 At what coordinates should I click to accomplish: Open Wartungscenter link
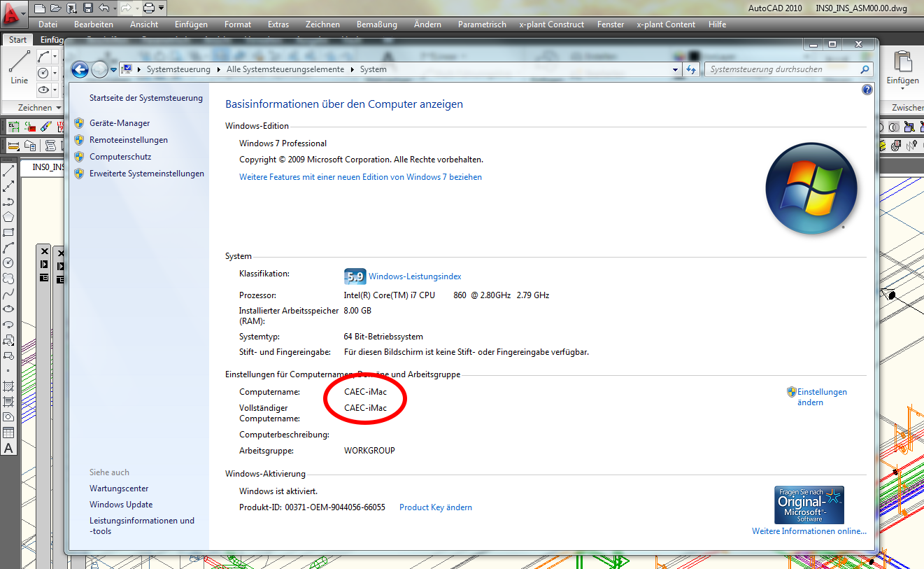pos(119,489)
